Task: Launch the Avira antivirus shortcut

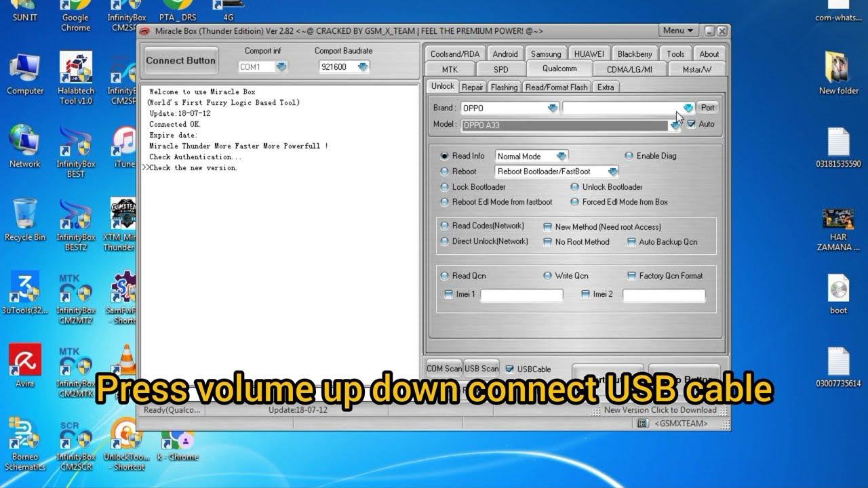Action: (x=25, y=366)
